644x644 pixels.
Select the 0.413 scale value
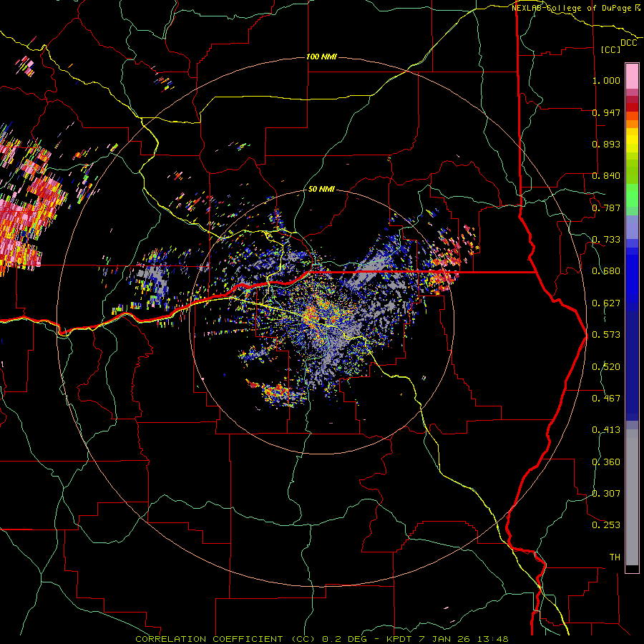606,430
